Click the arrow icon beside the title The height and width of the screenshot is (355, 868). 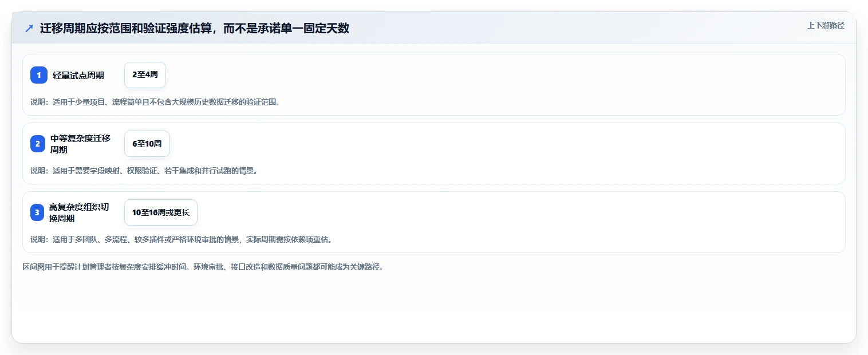tap(29, 29)
